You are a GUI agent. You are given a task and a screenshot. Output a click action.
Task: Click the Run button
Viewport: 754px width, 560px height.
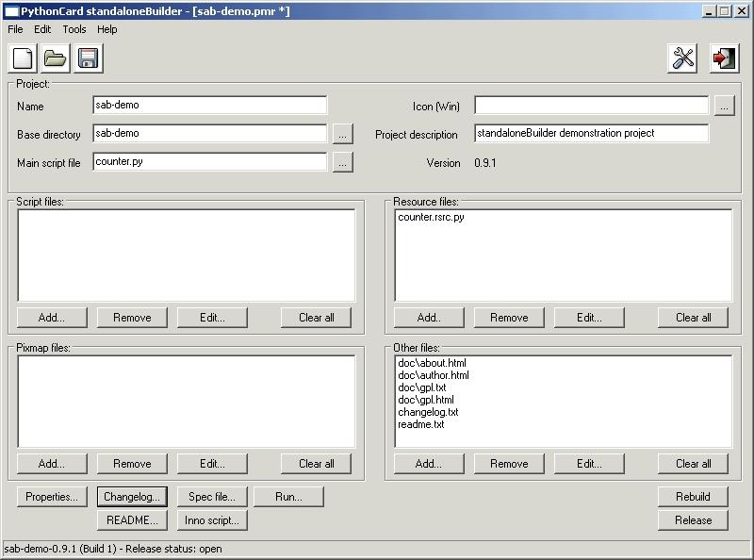click(x=288, y=497)
